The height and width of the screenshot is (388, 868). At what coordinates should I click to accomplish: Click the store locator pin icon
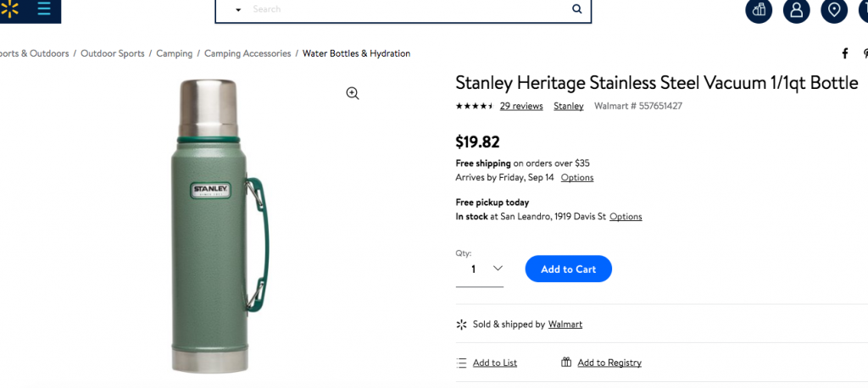click(x=835, y=10)
